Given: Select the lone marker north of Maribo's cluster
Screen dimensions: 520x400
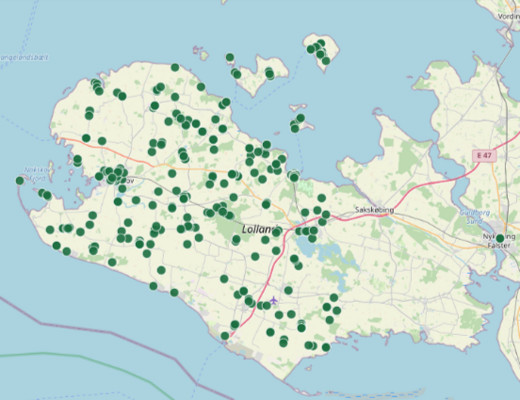Looking at the screenshot, I should click(x=321, y=198).
